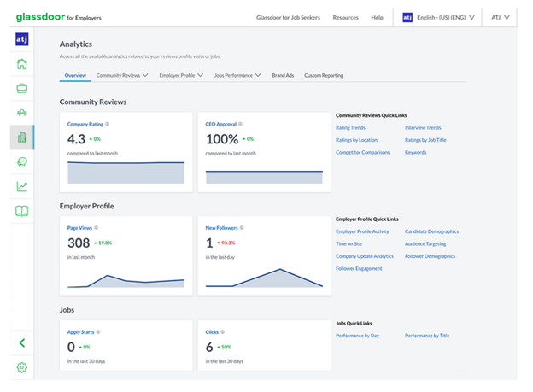The width and height of the screenshot is (533, 392).
Task: Open the line chart Analytics sidebar icon
Action: click(x=21, y=186)
